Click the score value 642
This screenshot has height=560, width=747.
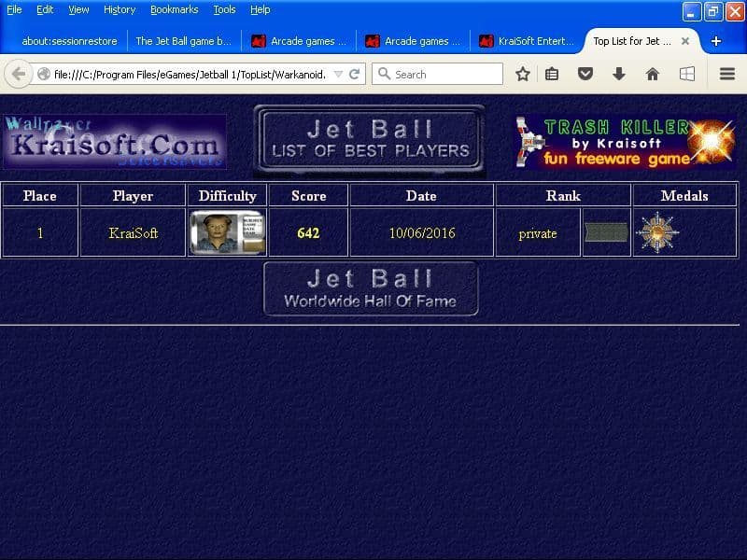308,232
